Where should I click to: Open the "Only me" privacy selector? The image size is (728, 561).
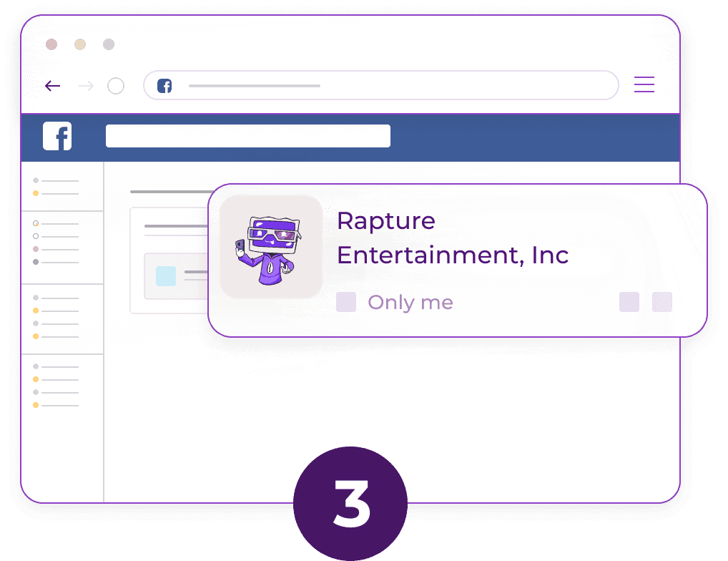410,302
